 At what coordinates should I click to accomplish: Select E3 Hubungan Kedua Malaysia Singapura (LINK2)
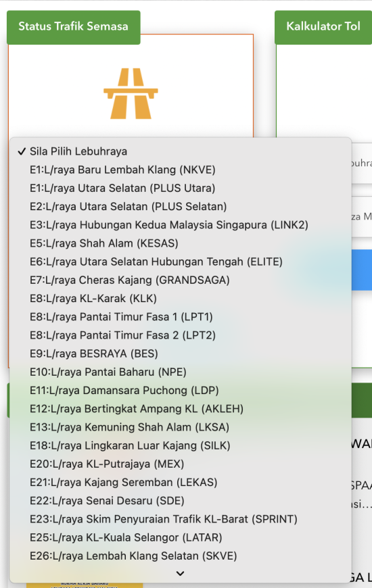[181, 225]
